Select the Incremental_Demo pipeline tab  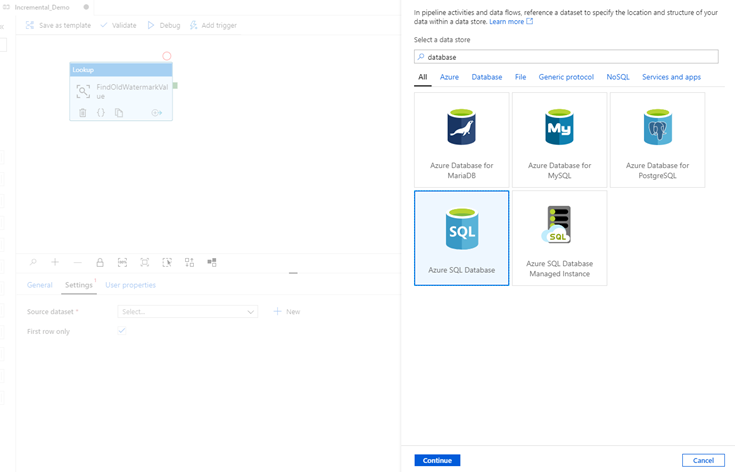[42, 7]
